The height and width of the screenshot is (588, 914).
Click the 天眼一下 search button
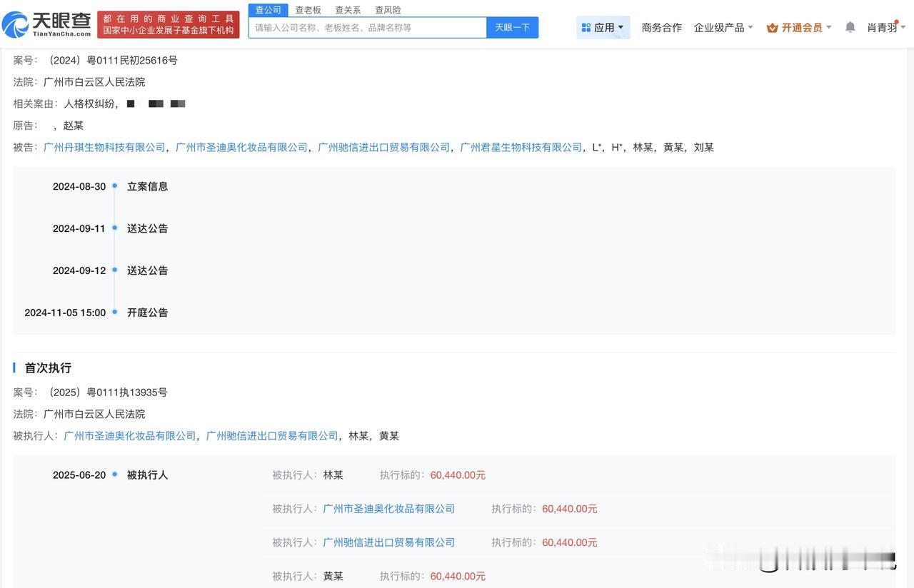tap(513, 27)
